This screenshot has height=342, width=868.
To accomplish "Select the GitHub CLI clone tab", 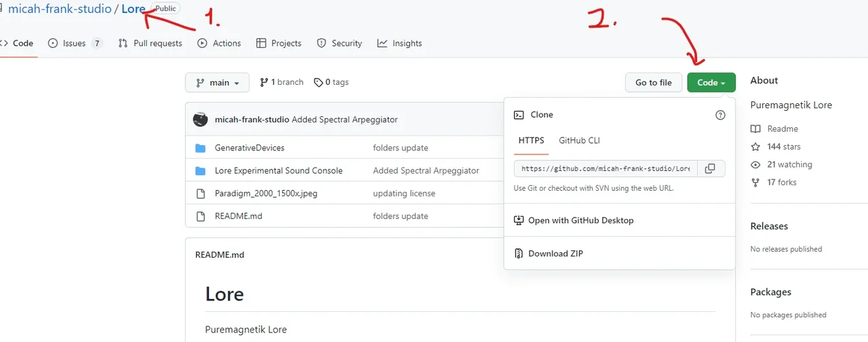I will (580, 140).
